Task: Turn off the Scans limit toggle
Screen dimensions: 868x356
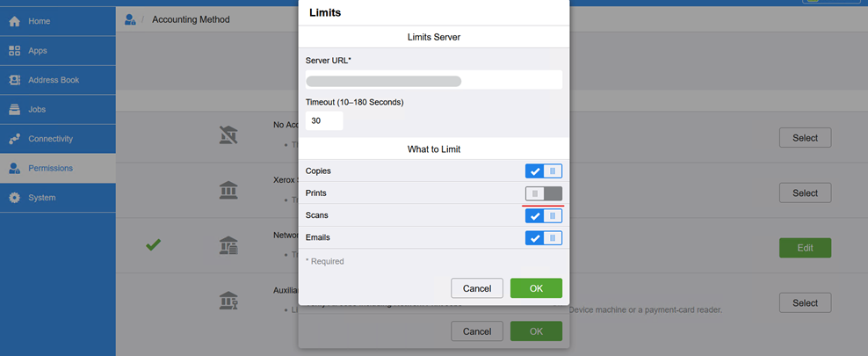Action: [x=543, y=215]
